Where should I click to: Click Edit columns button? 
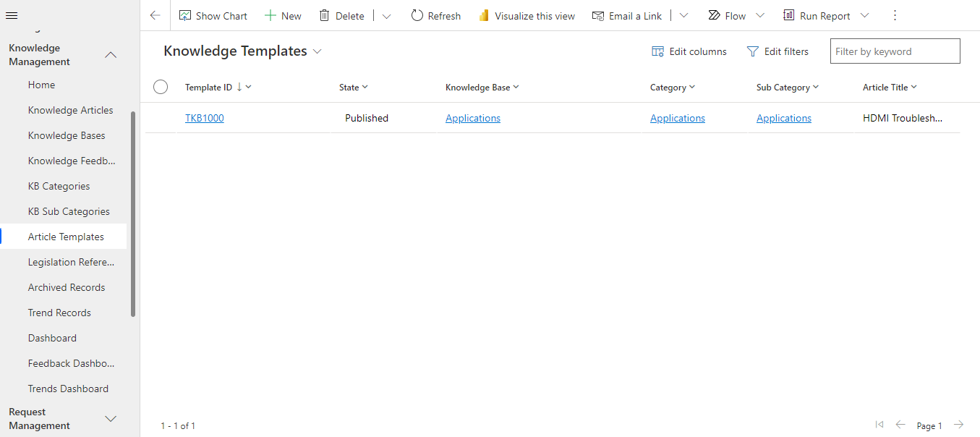[689, 51]
